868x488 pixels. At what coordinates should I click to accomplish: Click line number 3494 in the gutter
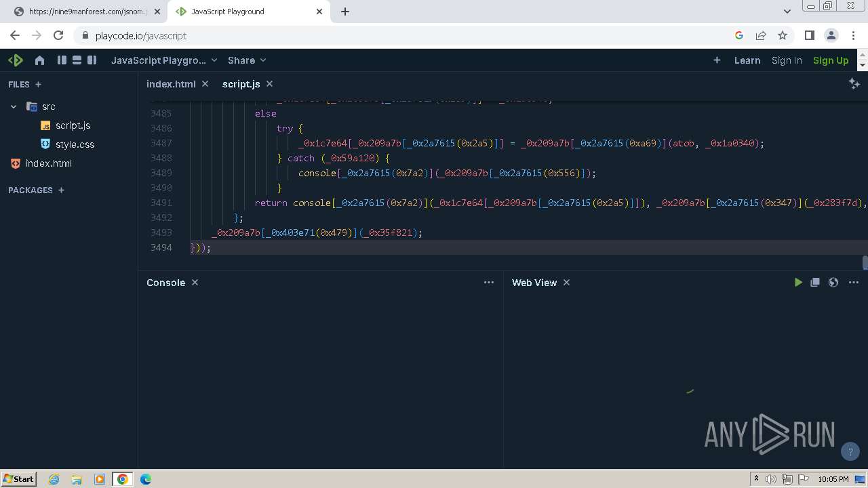point(161,247)
